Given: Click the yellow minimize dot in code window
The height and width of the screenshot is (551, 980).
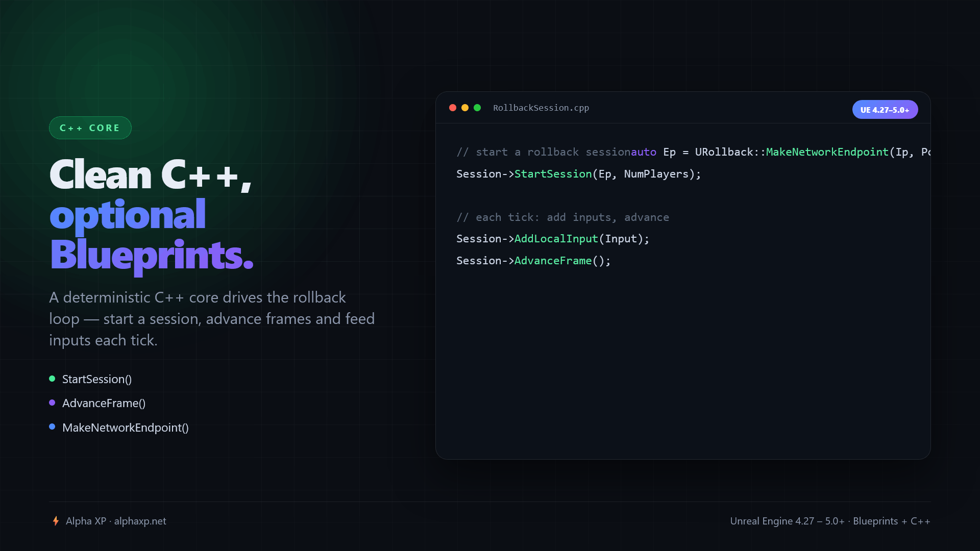Looking at the screenshot, I should pyautogui.click(x=465, y=108).
